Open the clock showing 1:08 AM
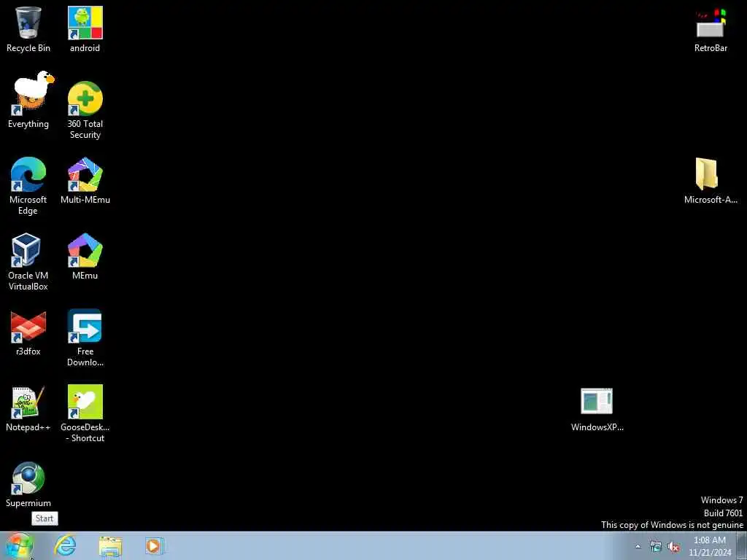Screen dimensions: 747x560 [x=709, y=546]
